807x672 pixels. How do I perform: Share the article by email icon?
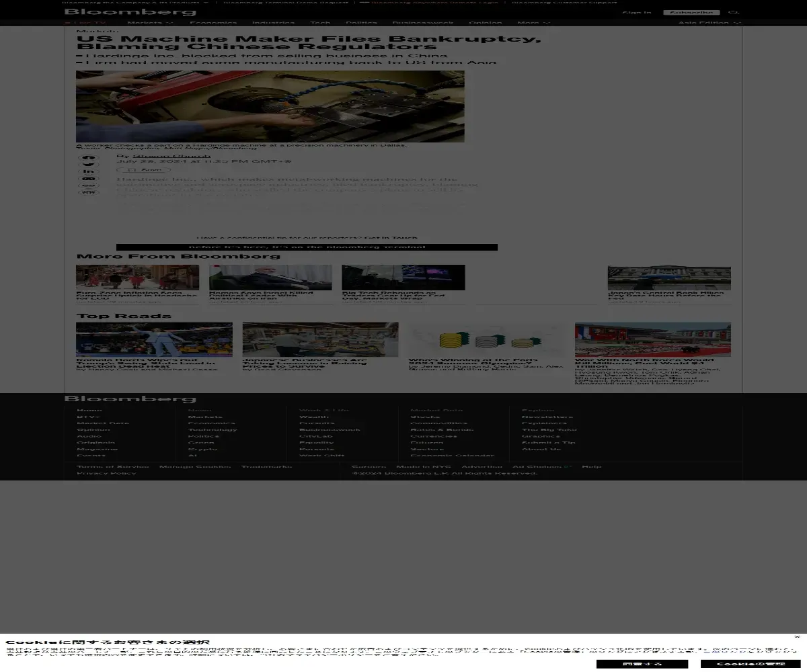click(x=89, y=179)
